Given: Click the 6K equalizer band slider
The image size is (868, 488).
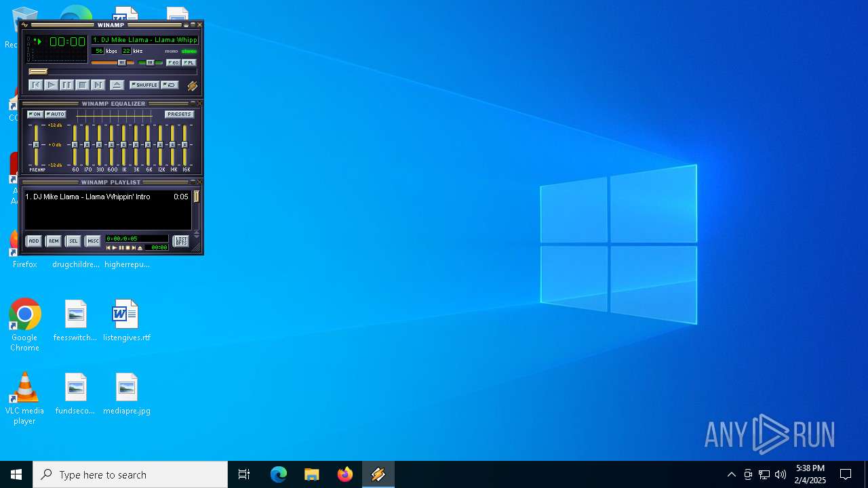Looking at the screenshot, I should click(x=148, y=145).
